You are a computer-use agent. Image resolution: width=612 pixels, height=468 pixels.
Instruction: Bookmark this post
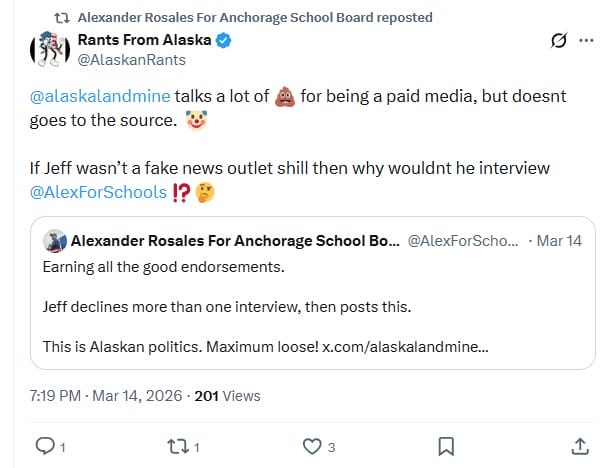(447, 446)
